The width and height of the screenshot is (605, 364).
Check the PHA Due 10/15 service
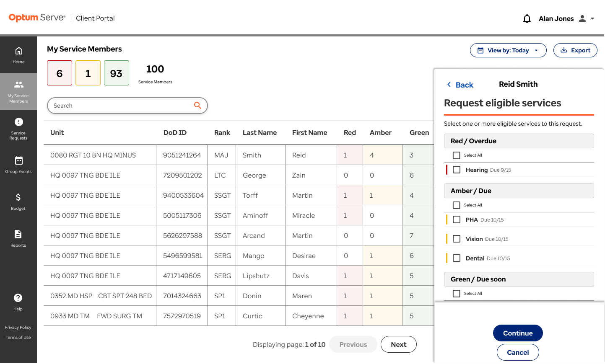(x=457, y=219)
